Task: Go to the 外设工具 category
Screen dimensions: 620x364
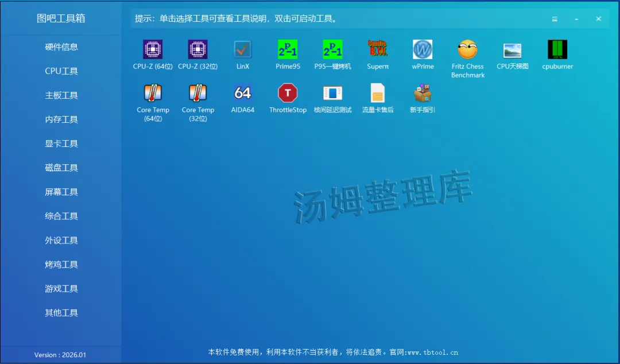Action: coord(61,240)
